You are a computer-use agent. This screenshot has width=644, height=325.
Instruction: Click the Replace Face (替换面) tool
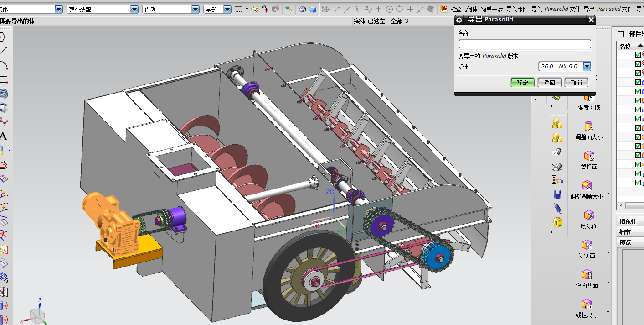(589, 156)
